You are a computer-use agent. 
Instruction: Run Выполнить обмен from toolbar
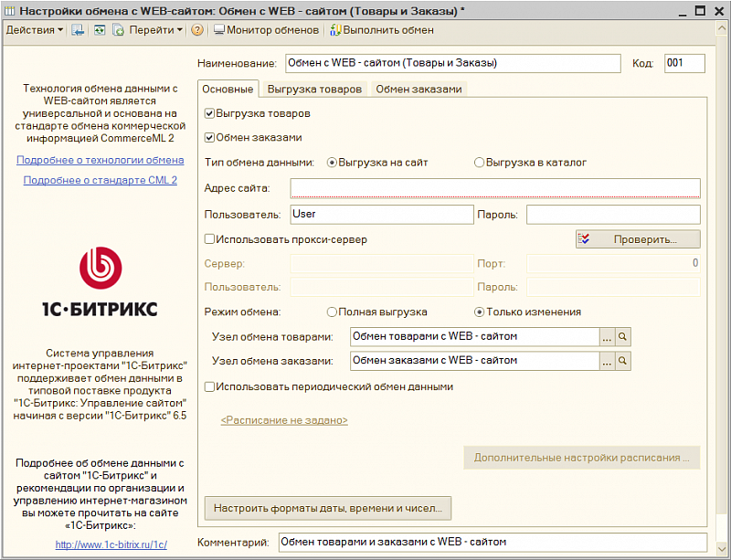coord(382,30)
